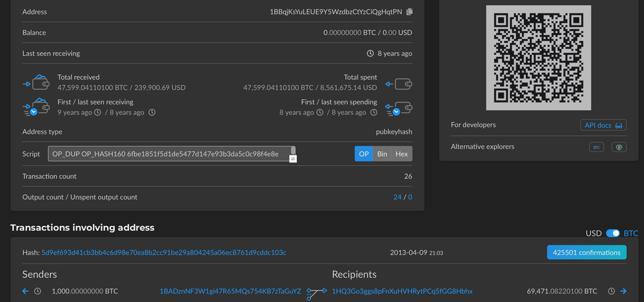Image resolution: width=644 pixels, height=302 pixels.
Task: Click the 425501 confirmations button
Action: pyautogui.click(x=586, y=253)
